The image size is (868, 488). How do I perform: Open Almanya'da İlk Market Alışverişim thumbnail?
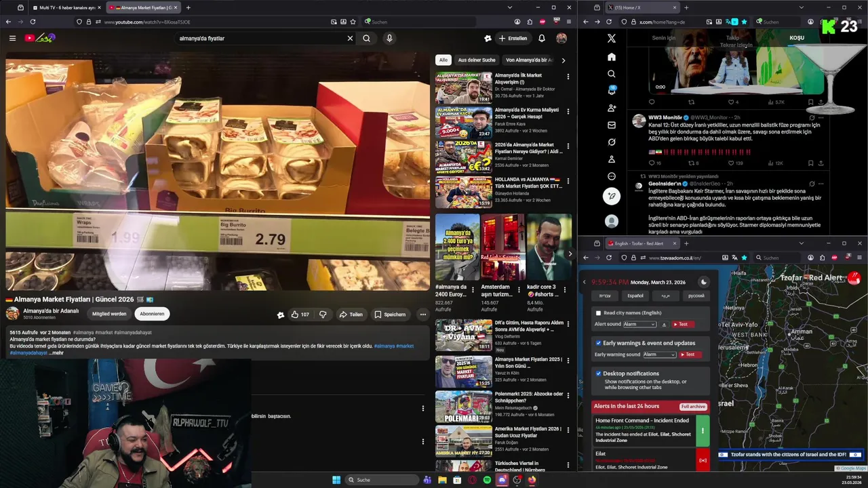[x=464, y=87]
